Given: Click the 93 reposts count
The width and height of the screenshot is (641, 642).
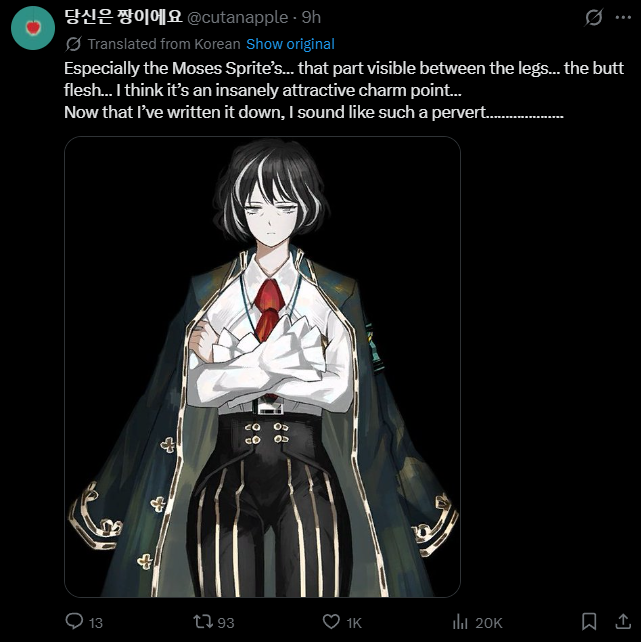Looking at the screenshot, I should coord(226,623).
